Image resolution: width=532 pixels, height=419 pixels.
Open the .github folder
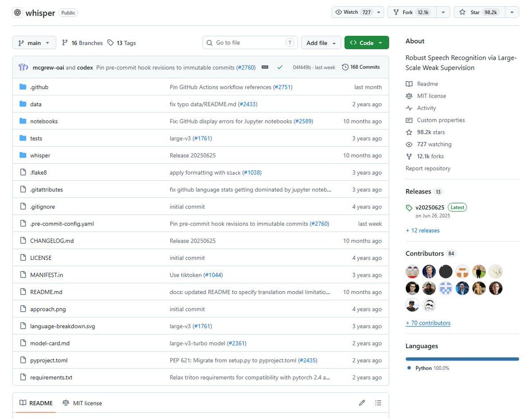pos(39,87)
